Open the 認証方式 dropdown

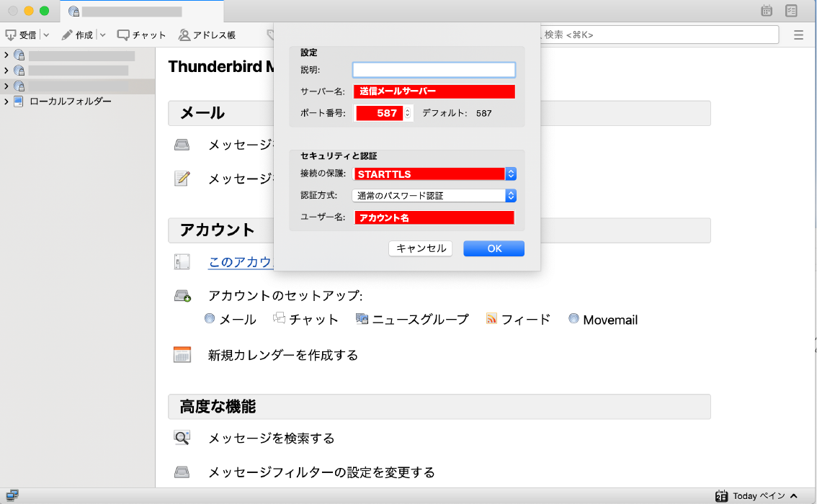(511, 195)
